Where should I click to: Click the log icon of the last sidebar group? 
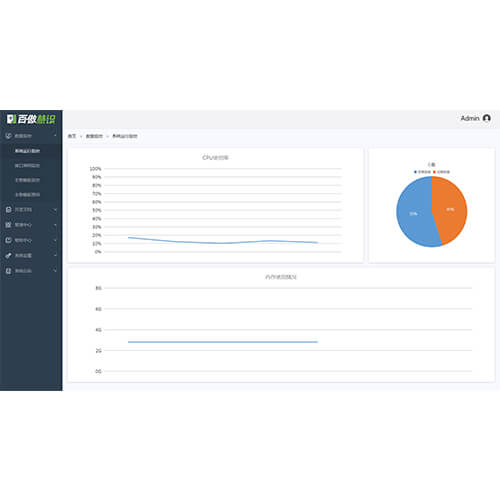(9, 271)
